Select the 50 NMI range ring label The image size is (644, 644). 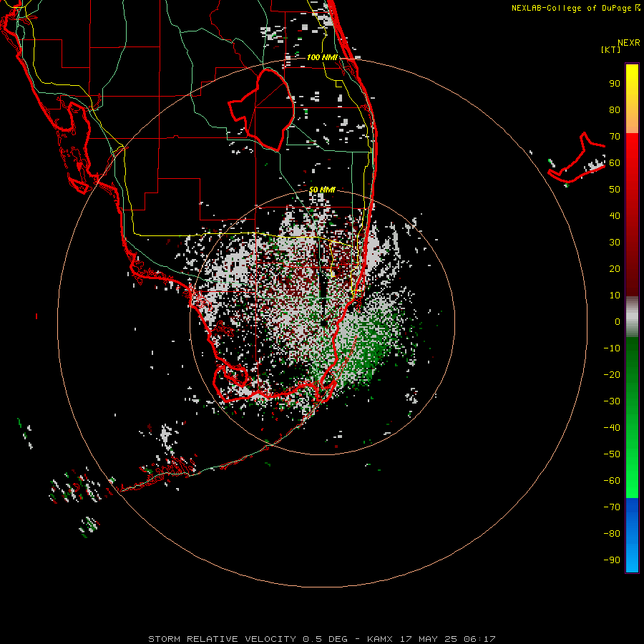[x=322, y=190]
